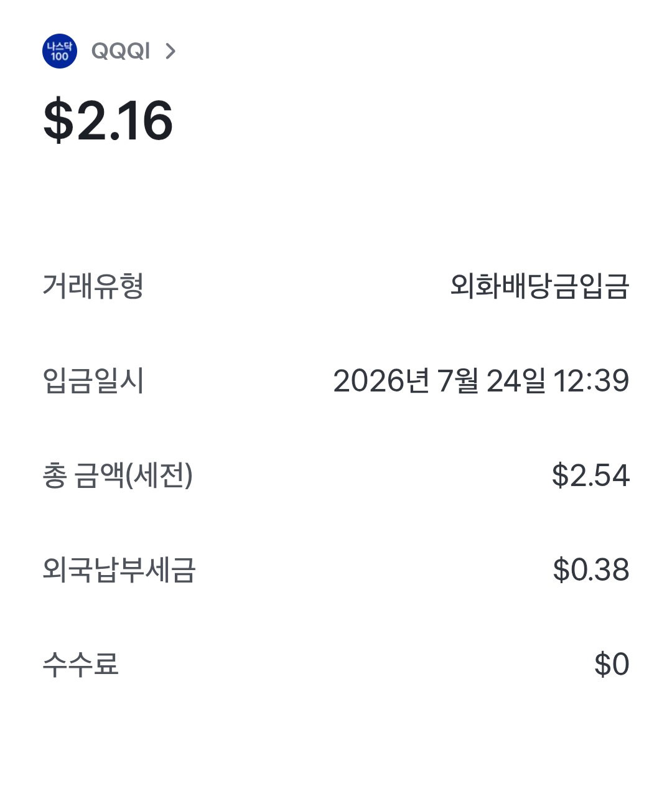Tap the pre-tax total amount row

(336, 475)
